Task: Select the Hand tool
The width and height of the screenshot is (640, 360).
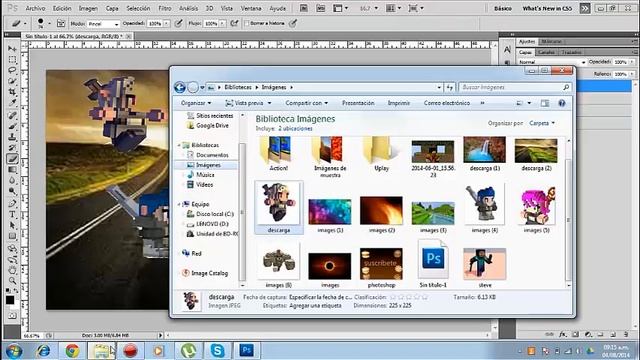Action: point(12,270)
